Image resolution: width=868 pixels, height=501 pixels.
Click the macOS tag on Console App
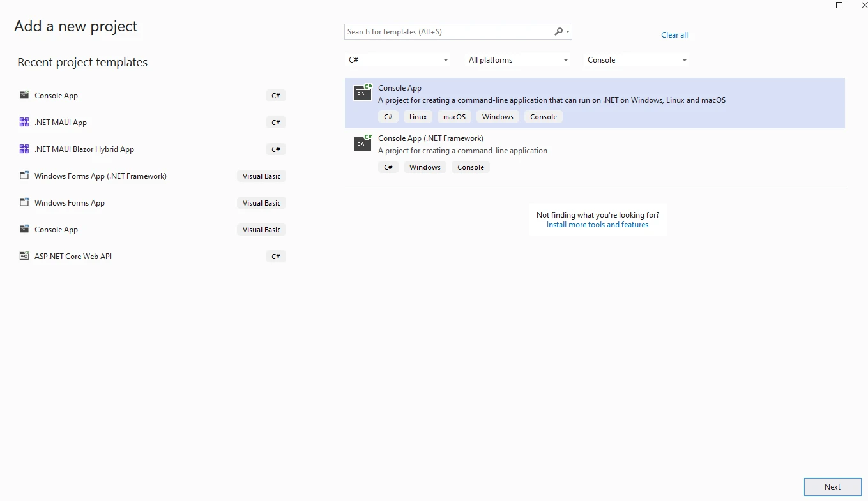click(x=454, y=117)
